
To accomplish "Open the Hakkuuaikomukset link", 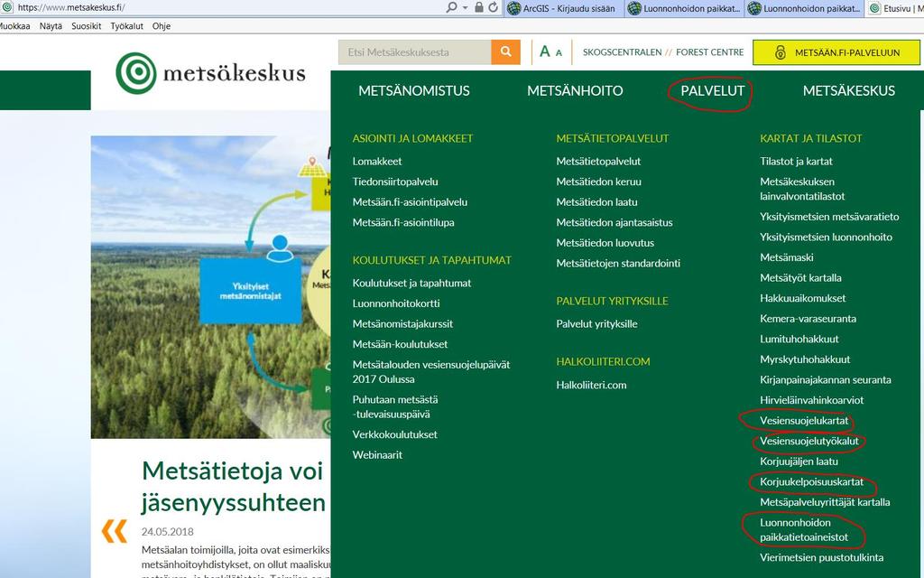I will [x=802, y=298].
